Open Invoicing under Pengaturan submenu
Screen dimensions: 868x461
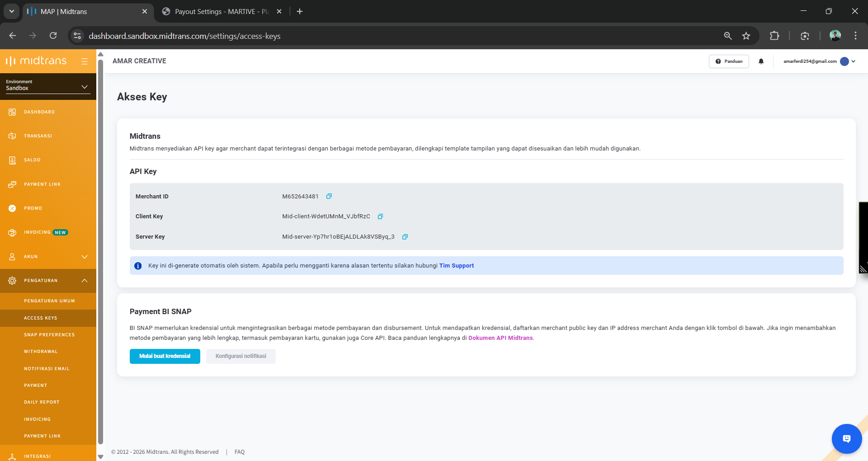pyautogui.click(x=37, y=419)
